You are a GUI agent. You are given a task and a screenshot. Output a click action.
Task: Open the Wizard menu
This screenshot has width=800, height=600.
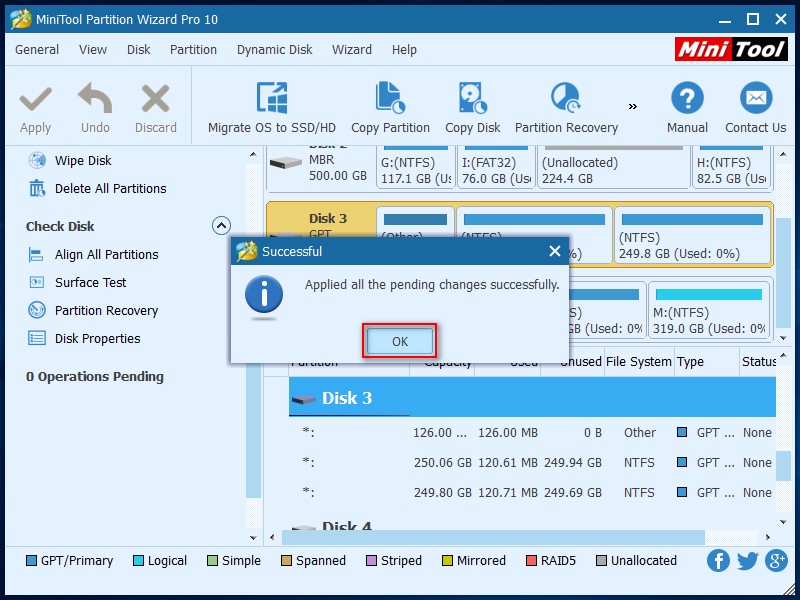click(352, 49)
